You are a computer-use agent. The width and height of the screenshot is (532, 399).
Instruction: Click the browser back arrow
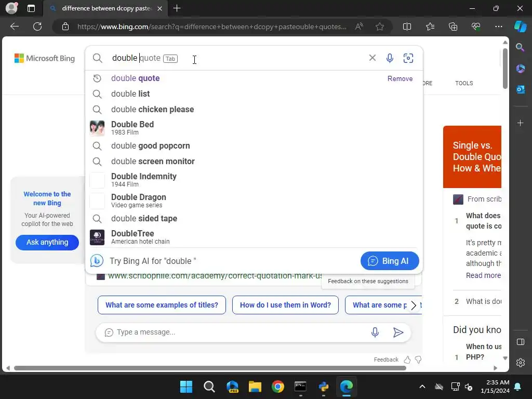[x=15, y=26]
